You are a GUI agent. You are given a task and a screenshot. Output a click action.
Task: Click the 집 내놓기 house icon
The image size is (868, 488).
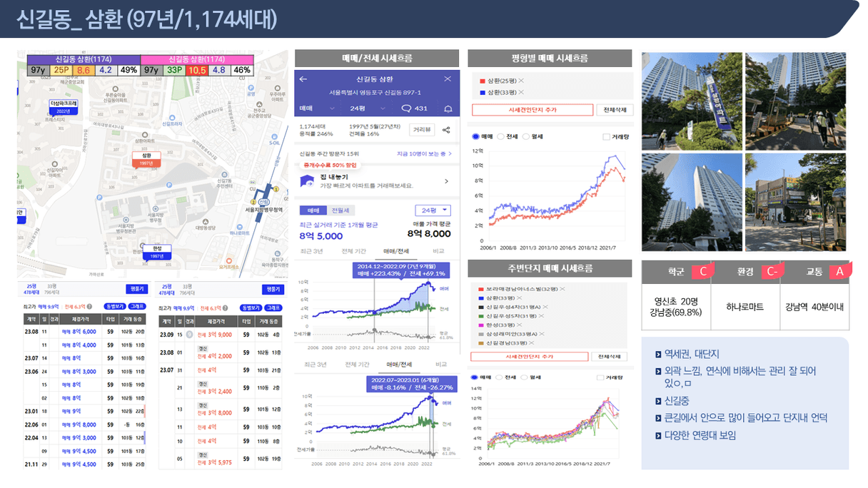tap(306, 181)
